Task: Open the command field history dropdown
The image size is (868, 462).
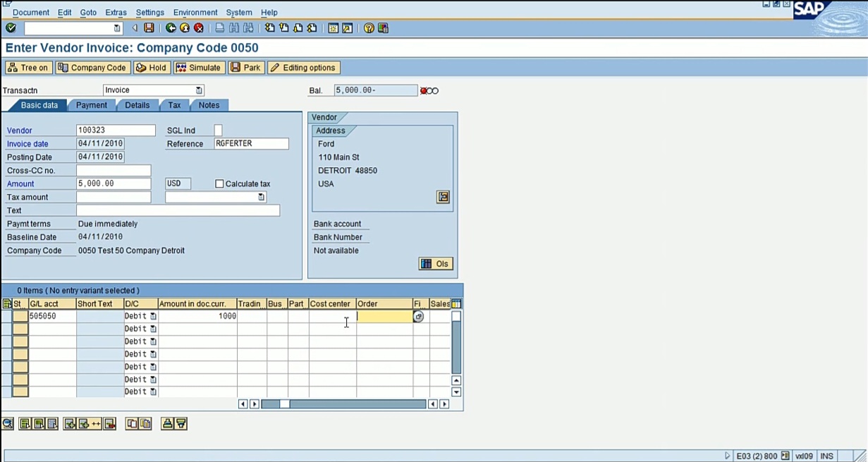Action: [117, 28]
